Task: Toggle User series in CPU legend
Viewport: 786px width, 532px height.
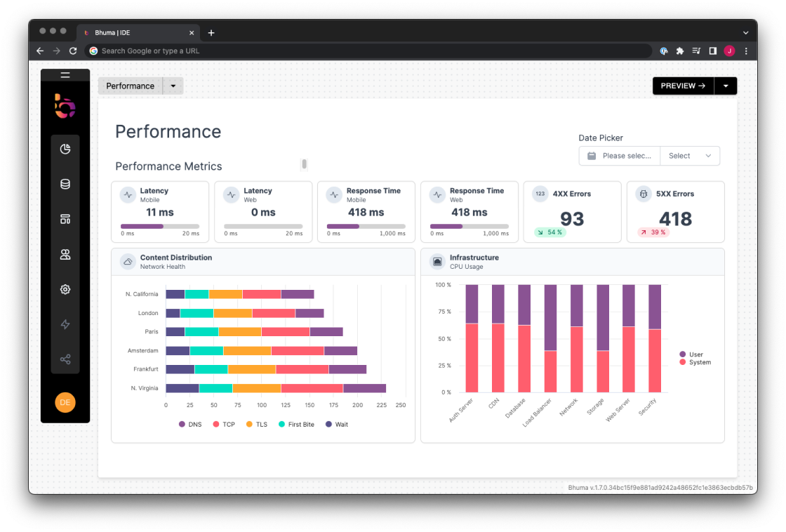Action: pos(691,354)
